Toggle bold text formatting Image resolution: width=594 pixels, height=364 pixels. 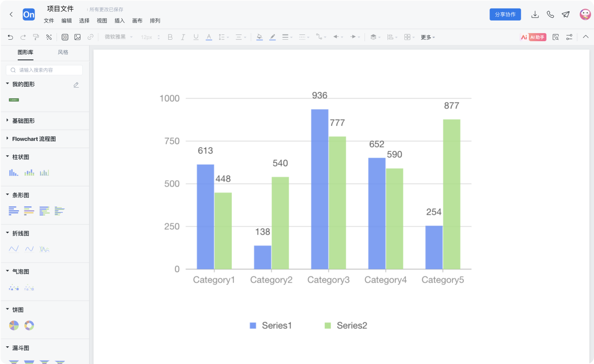[170, 37]
